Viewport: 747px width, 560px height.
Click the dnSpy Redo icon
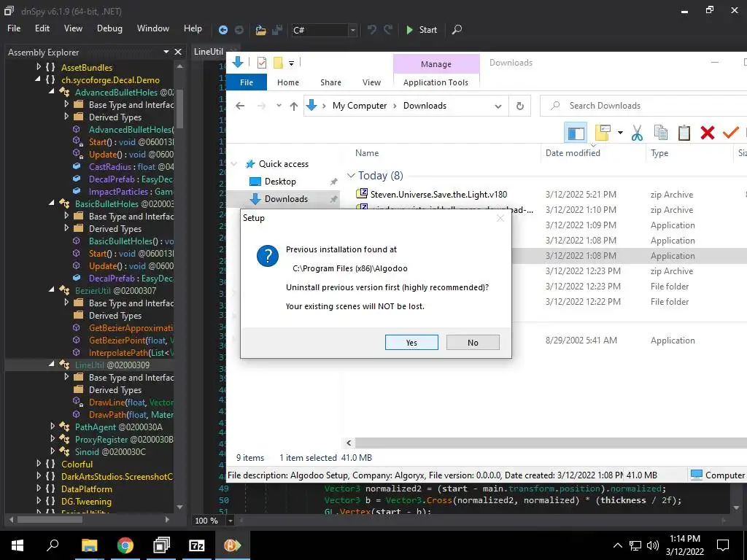(x=388, y=30)
